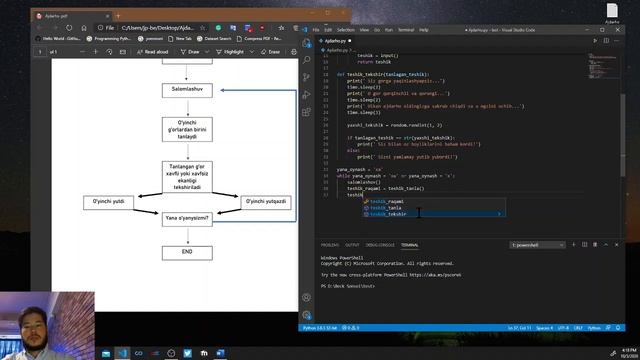The image size is (640, 360).
Task: Expand details arrow on teshik_tekshir suggestion
Action: tap(499, 214)
